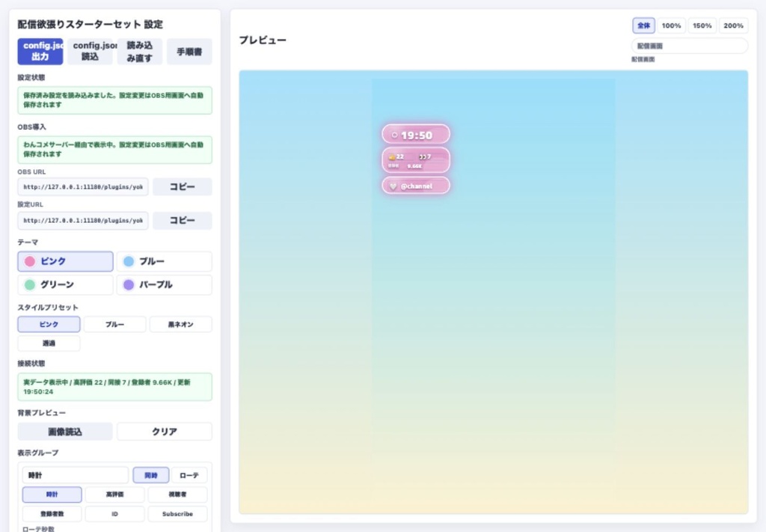Set the group mode to ローテ
Image resolution: width=766 pixels, height=532 pixels.
click(189, 475)
